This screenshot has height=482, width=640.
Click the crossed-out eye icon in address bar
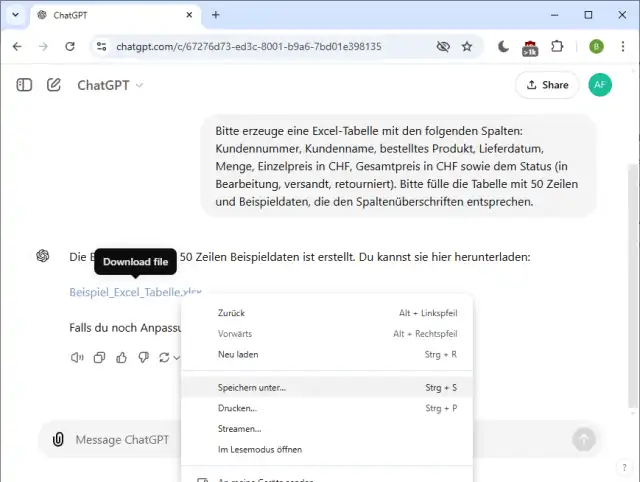(443, 47)
